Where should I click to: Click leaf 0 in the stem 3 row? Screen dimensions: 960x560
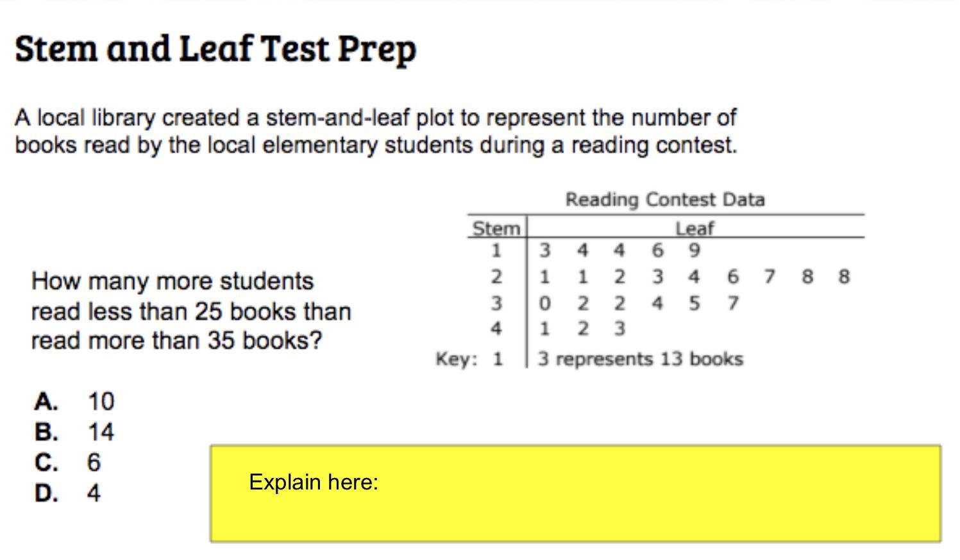click(544, 302)
